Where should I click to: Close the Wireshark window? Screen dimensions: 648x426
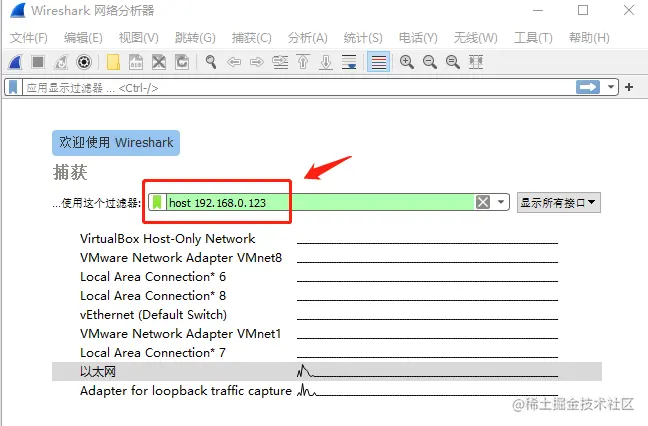coord(629,10)
